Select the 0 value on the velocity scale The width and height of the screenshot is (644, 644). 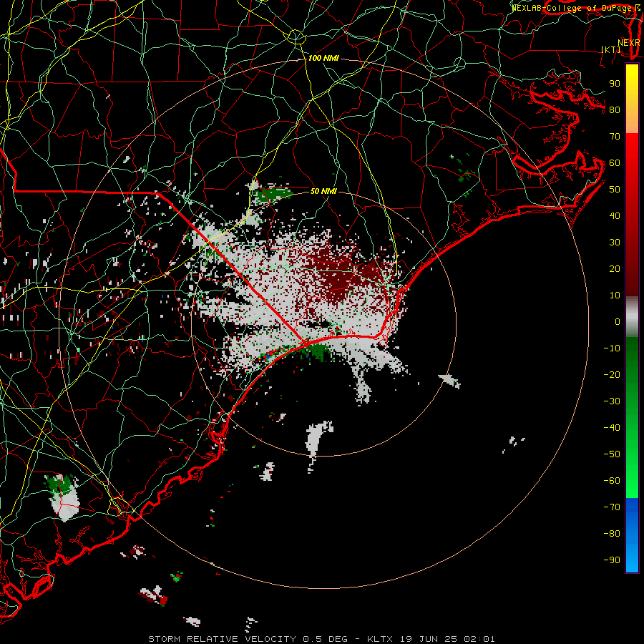618,322
